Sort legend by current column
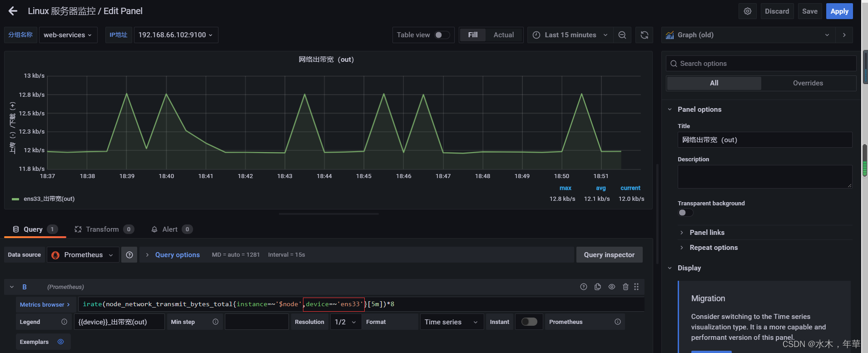 pyautogui.click(x=630, y=188)
